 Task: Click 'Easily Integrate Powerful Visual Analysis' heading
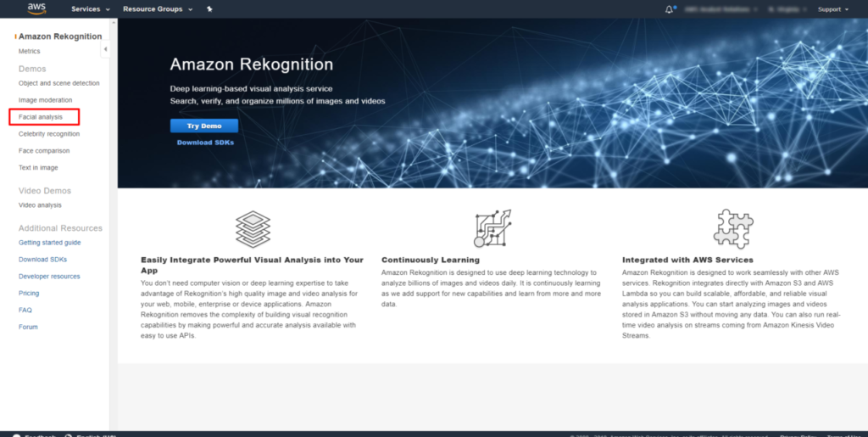(x=252, y=265)
